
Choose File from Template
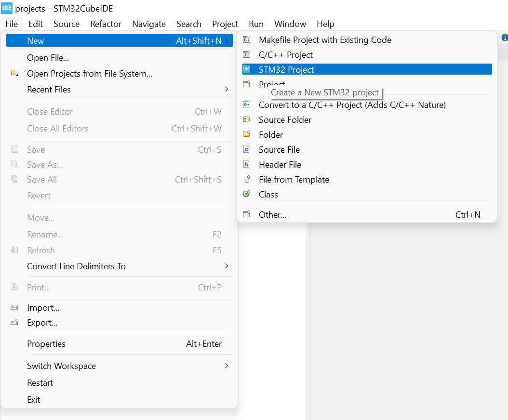(367, 179)
